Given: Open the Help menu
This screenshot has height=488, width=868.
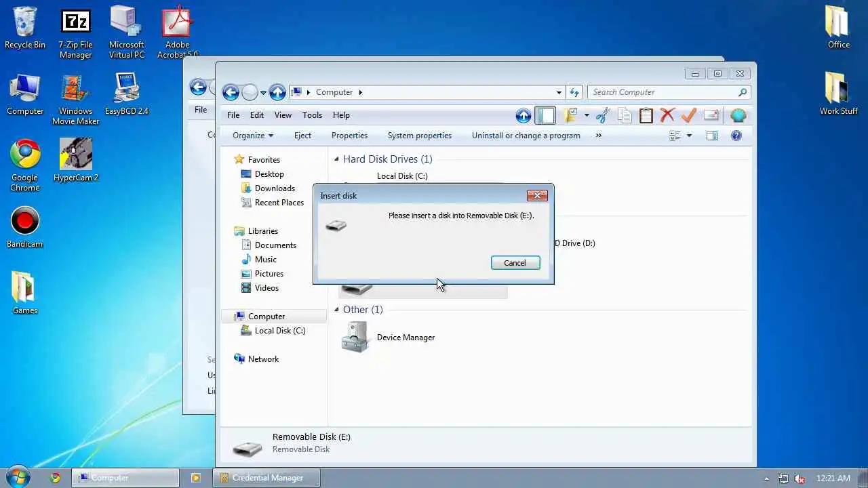Looking at the screenshot, I should coord(341,115).
